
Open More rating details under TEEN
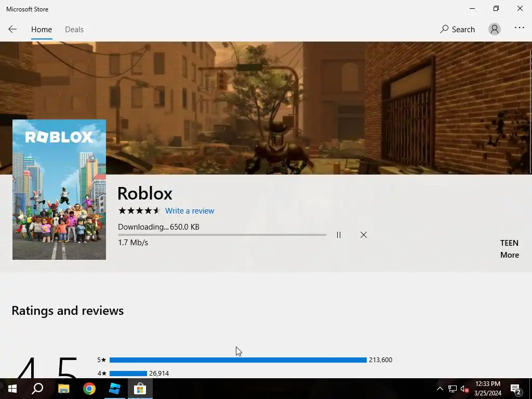click(509, 255)
